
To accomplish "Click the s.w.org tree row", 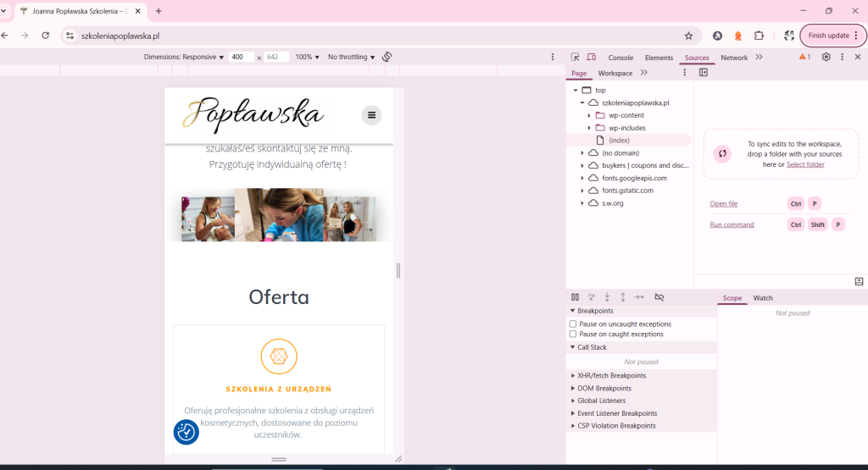I will [612, 203].
